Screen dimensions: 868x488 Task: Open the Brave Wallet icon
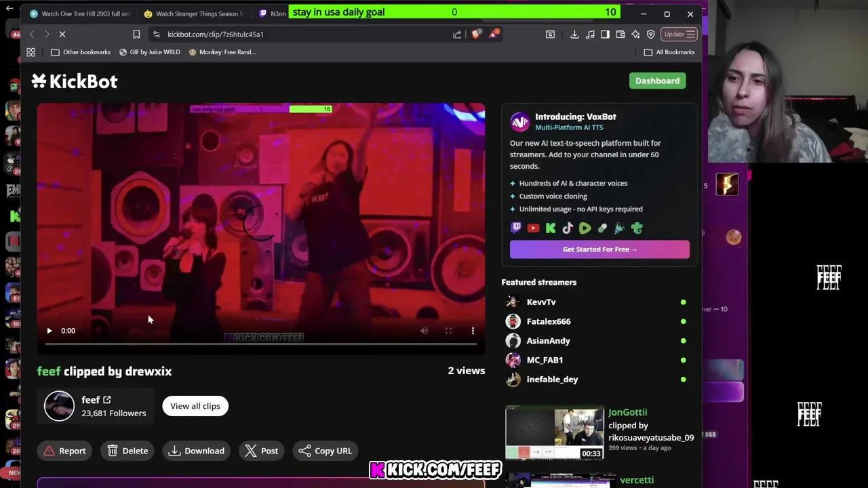click(620, 34)
